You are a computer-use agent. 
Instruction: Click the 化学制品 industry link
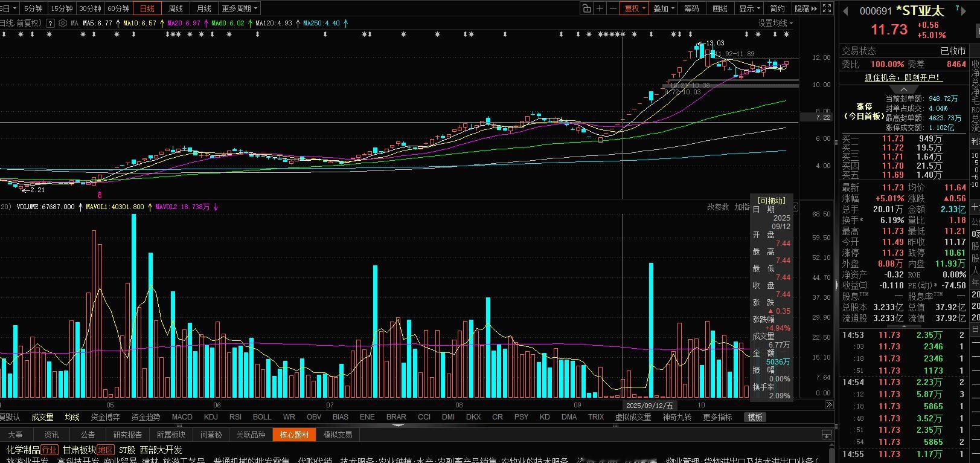(x=23, y=450)
